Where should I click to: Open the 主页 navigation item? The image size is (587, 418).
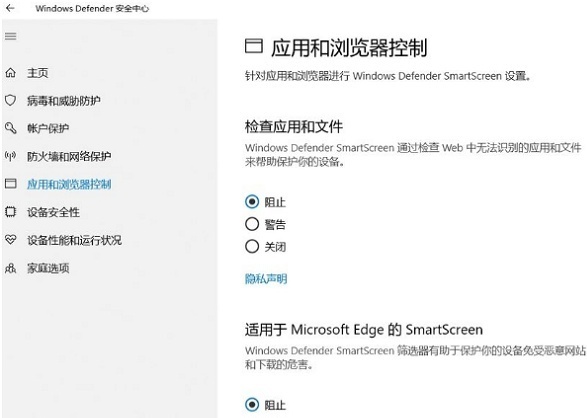tap(37, 73)
